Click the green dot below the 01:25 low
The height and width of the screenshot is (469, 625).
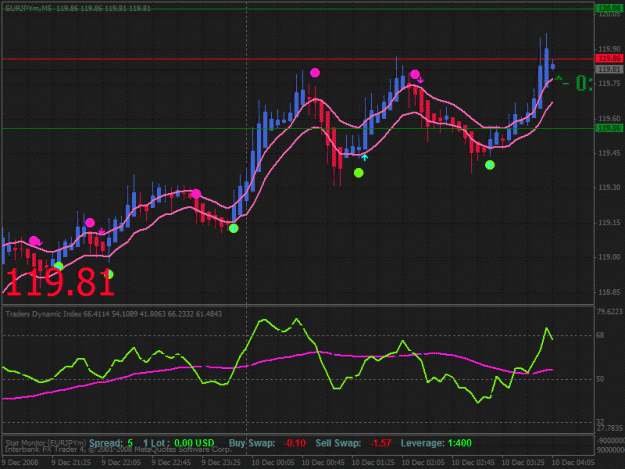click(x=358, y=173)
